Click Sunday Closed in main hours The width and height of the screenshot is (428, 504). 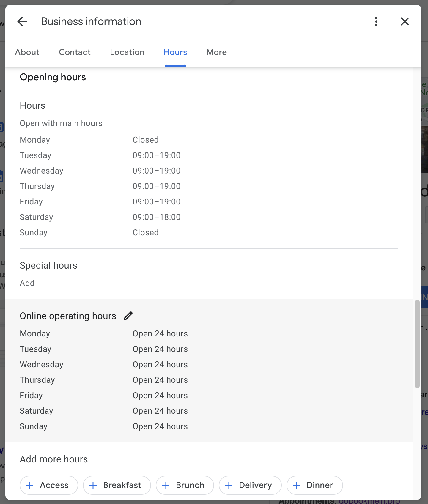pos(146,232)
